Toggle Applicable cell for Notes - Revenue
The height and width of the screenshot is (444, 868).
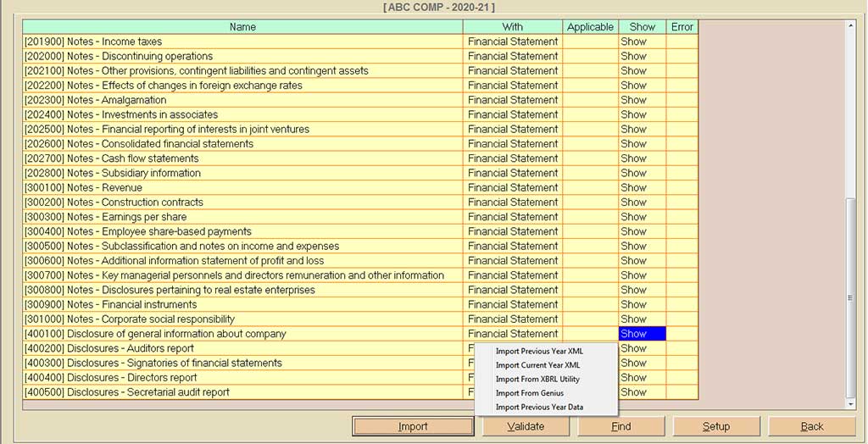pos(590,188)
